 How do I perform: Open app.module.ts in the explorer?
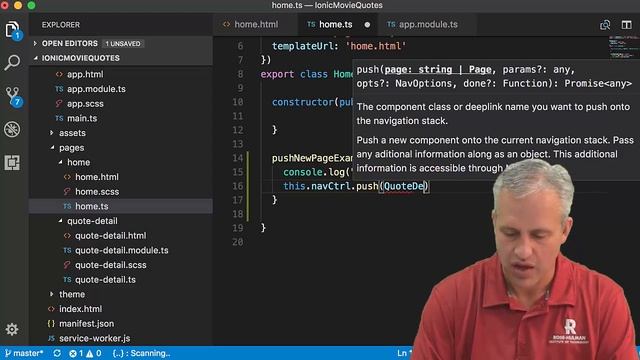[96, 89]
